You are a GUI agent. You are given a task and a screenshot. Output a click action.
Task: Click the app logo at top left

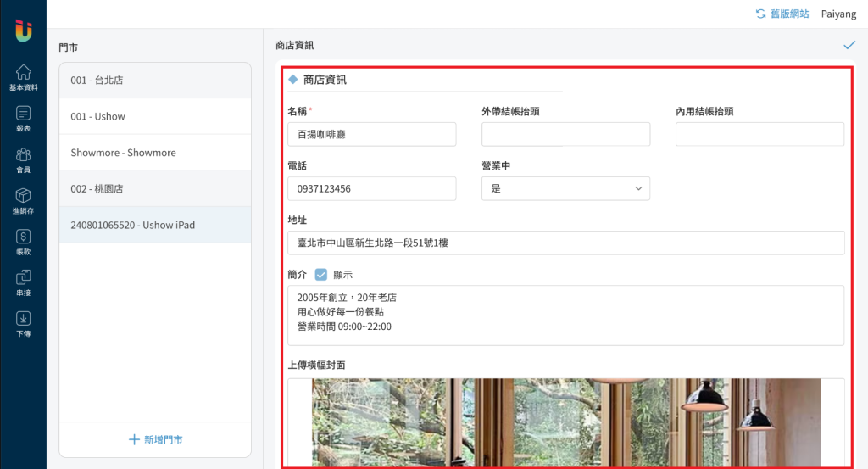coord(24,30)
